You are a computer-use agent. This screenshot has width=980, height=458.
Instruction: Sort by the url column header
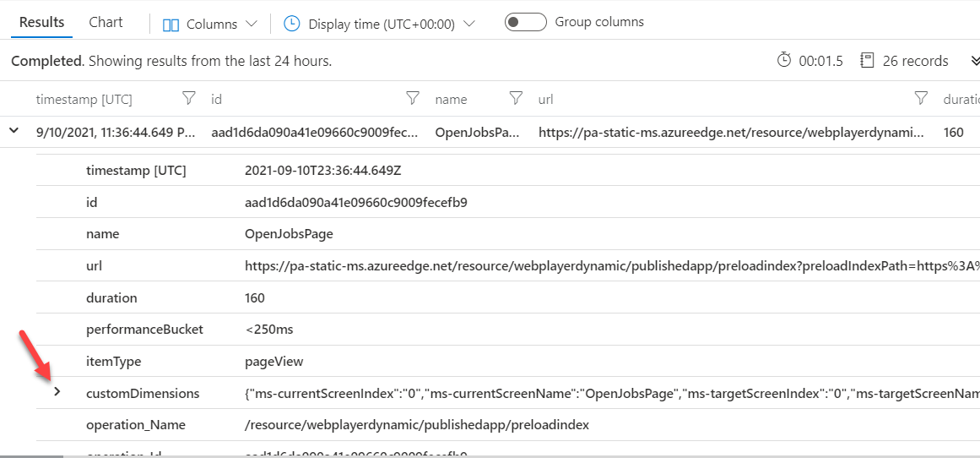(545, 100)
